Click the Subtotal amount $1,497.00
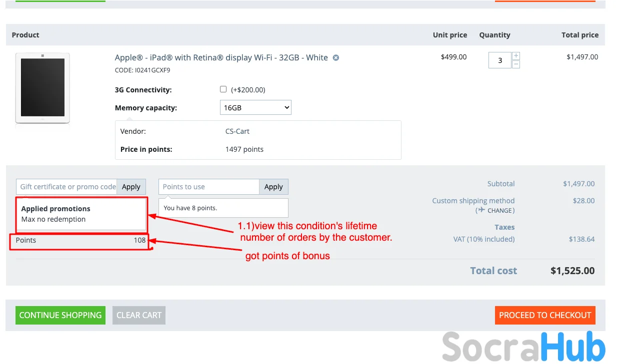 (x=579, y=184)
